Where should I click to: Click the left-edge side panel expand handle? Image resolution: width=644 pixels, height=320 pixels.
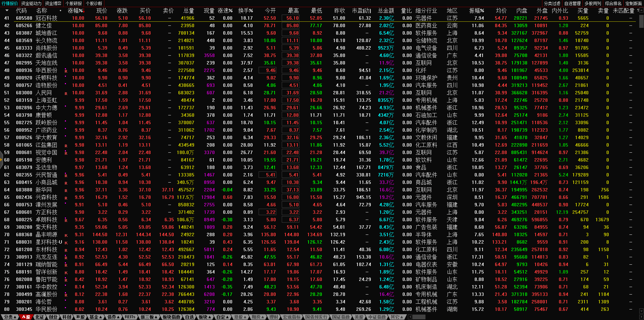point(1,162)
